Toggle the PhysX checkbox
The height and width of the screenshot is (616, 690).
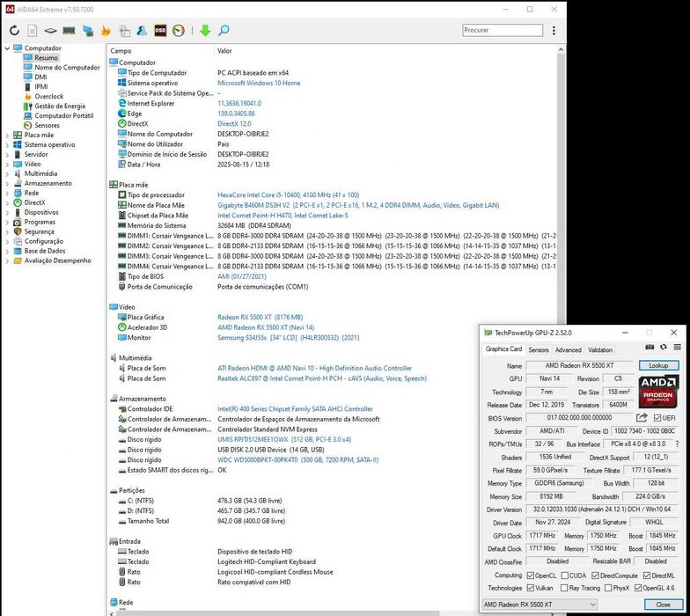tap(608, 588)
